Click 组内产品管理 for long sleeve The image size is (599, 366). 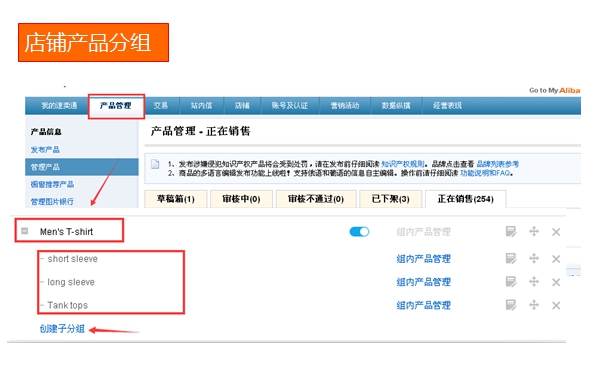pos(424,282)
